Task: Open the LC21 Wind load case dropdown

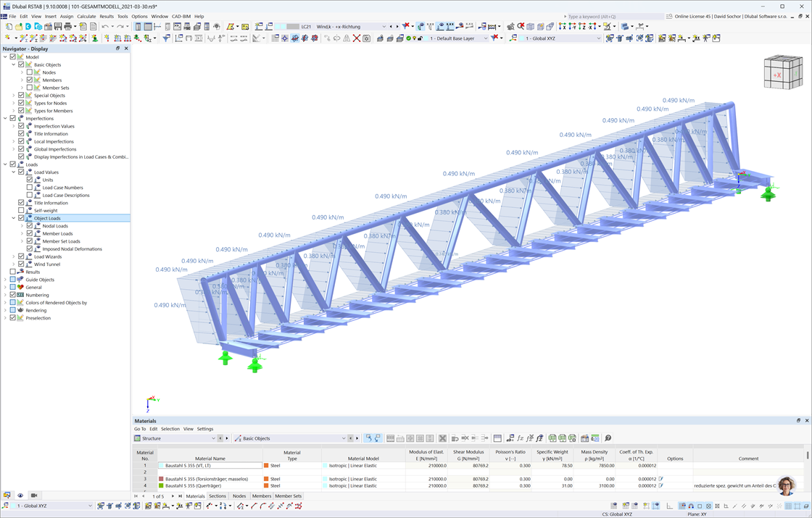Action: click(384, 28)
